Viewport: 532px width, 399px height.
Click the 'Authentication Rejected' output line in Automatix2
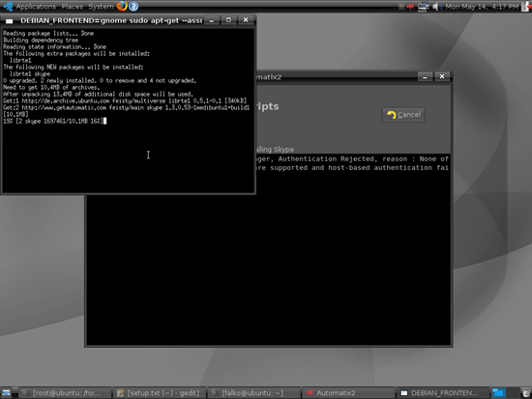353,159
